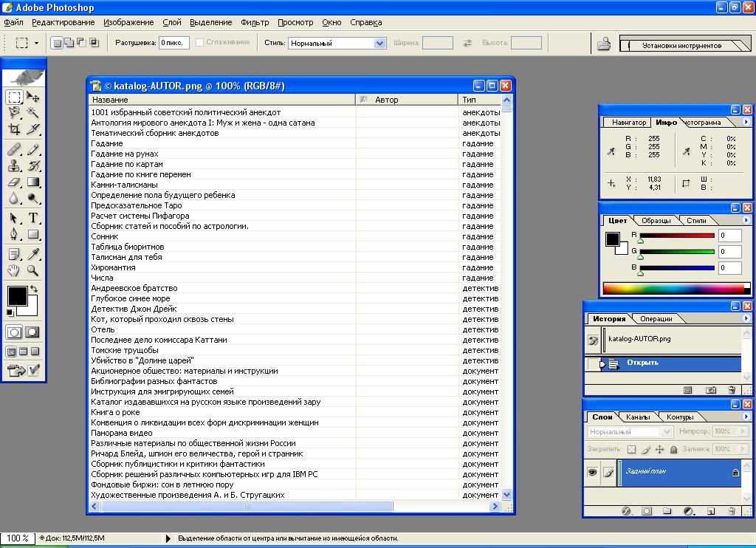Select the Path Selection tool
The height and width of the screenshot is (548, 756).
pyautogui.click(x=15, y=218)
